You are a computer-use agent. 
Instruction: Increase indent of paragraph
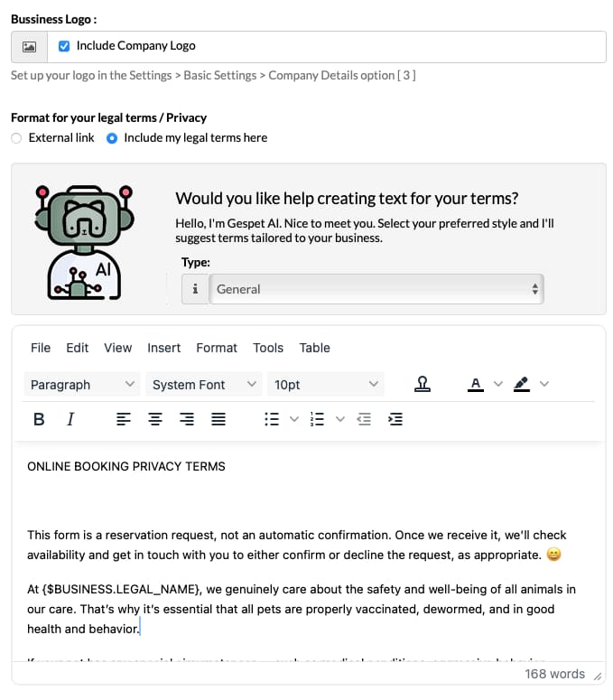[x=395, y=419]
